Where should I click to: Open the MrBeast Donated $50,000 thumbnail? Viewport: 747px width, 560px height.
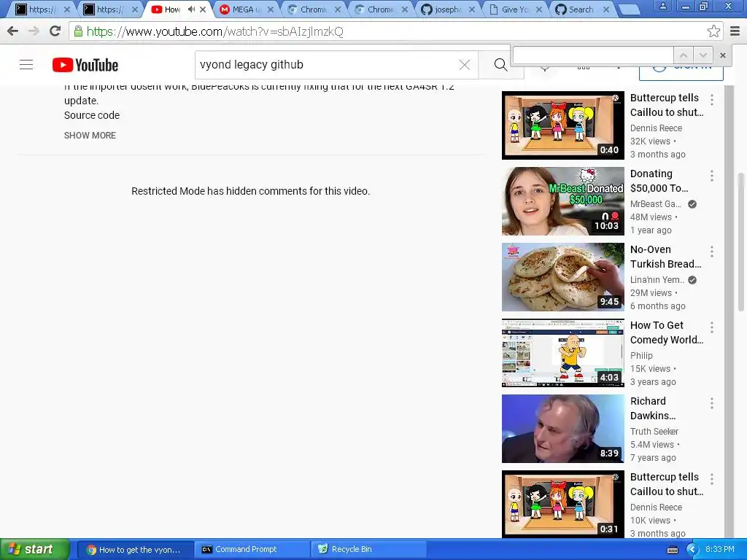pos(562,201)
